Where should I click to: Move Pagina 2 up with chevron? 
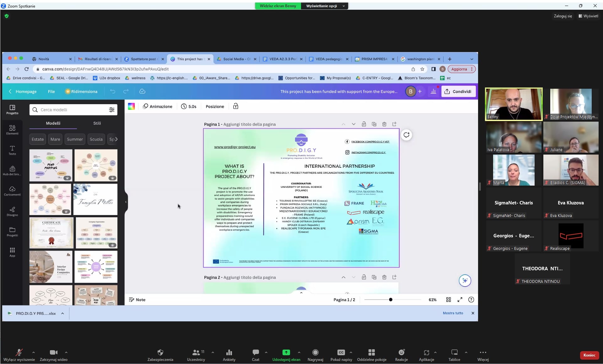[x=343, y=277]
